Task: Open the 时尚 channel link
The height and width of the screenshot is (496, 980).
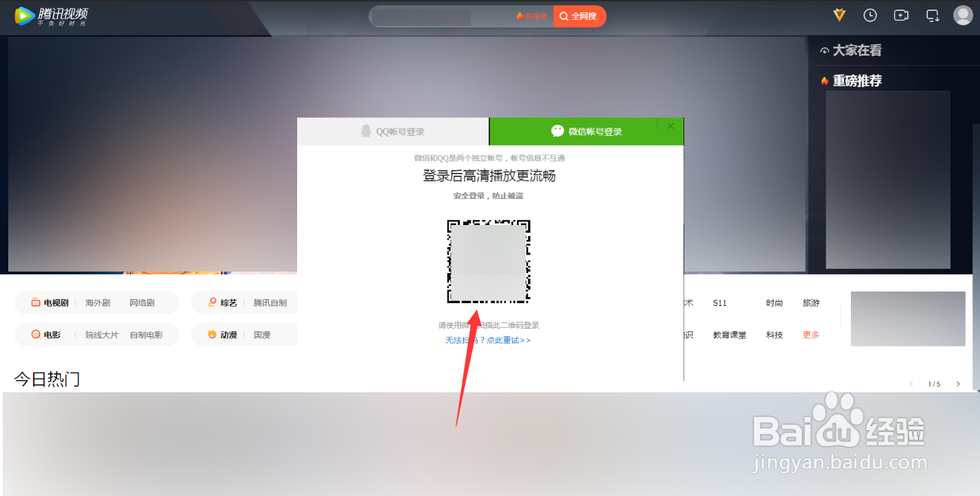Action: pos(774,303)
